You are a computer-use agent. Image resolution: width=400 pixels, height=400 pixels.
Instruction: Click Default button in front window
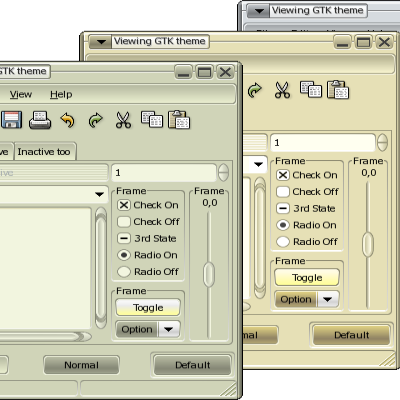pyautogui.click(x=192, y=365)
